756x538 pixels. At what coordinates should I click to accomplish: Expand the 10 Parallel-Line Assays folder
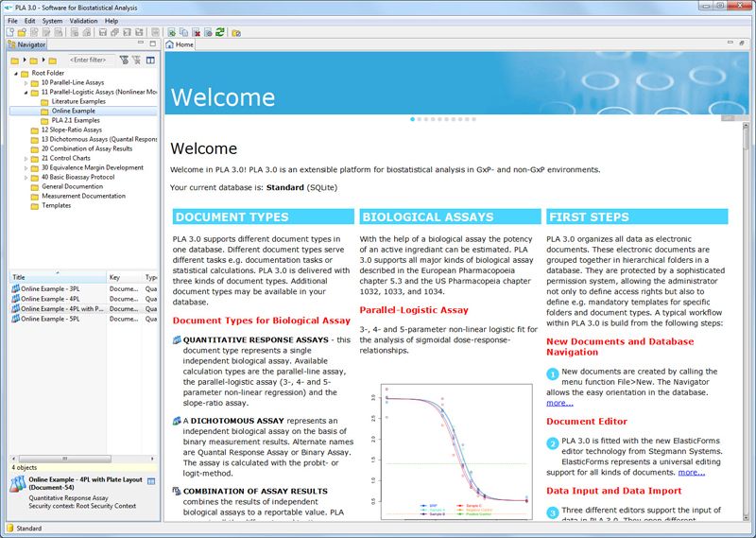[26, 83]
